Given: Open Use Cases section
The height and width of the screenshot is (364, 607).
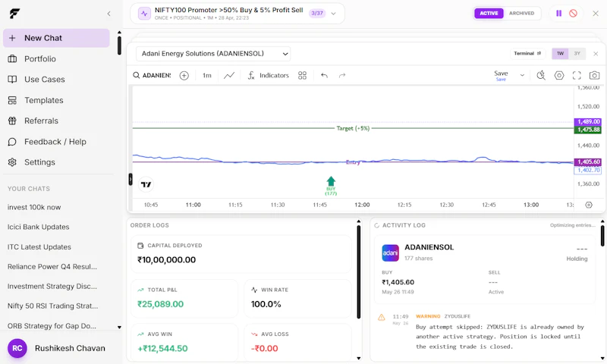Looking at the screenshot, I should (x=45, y=80).
